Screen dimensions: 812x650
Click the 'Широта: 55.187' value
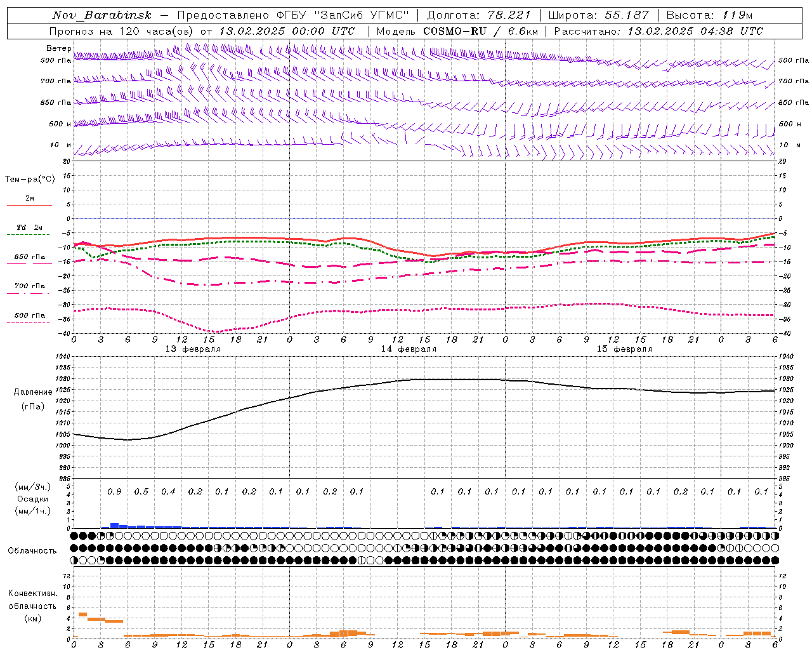pyautogui.click(x=599, y=15)
